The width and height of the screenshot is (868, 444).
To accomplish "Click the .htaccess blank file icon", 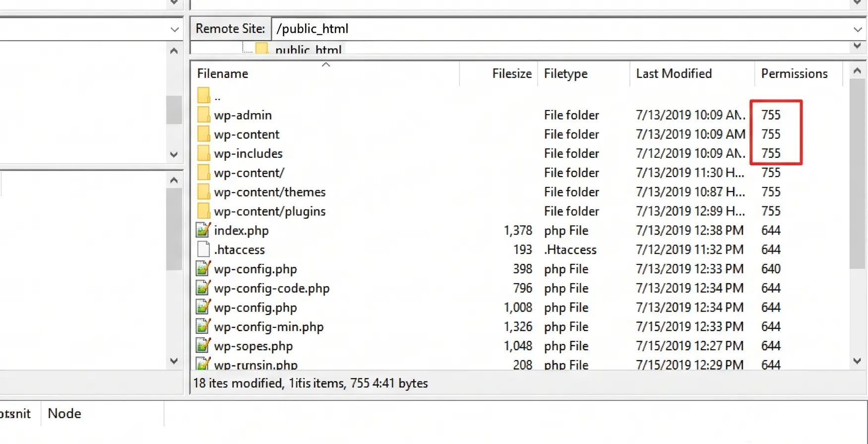I will tap(203, 250).
